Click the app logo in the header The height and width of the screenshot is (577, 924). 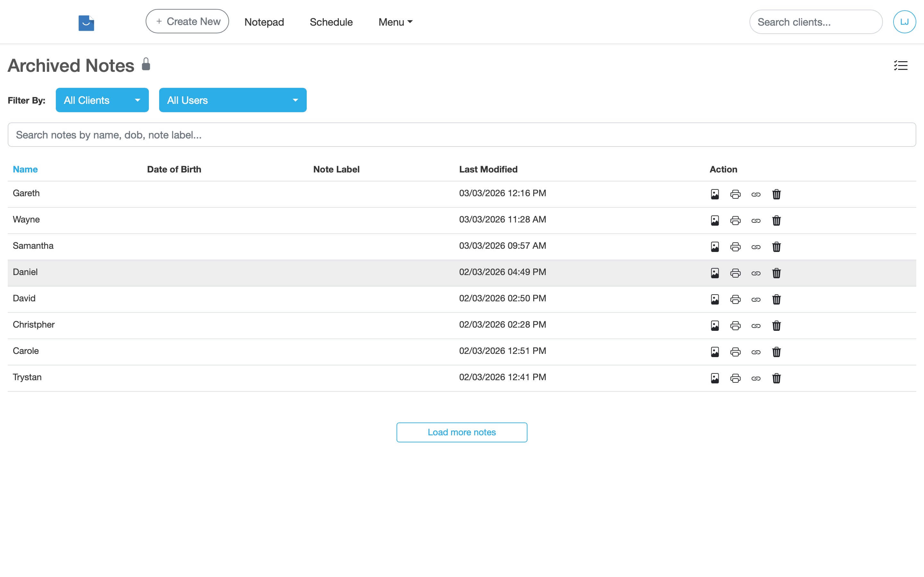(86, 22)
